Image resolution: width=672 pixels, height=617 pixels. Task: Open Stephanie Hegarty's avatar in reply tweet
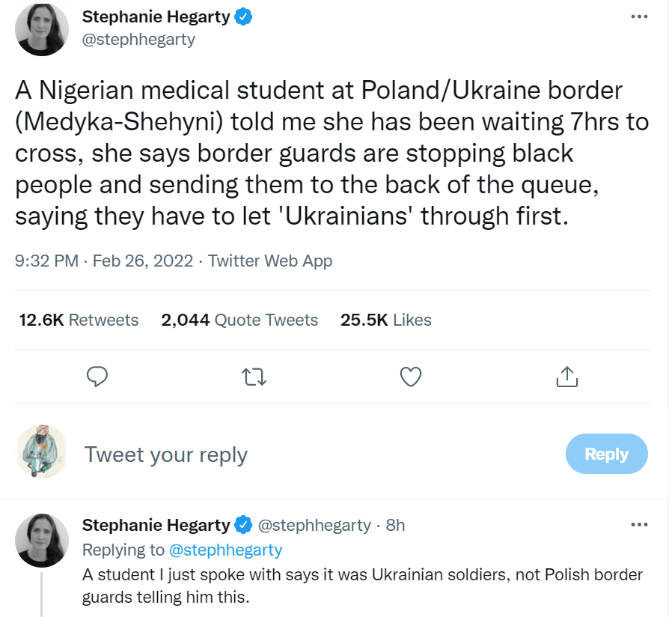[x=42, y=540]
